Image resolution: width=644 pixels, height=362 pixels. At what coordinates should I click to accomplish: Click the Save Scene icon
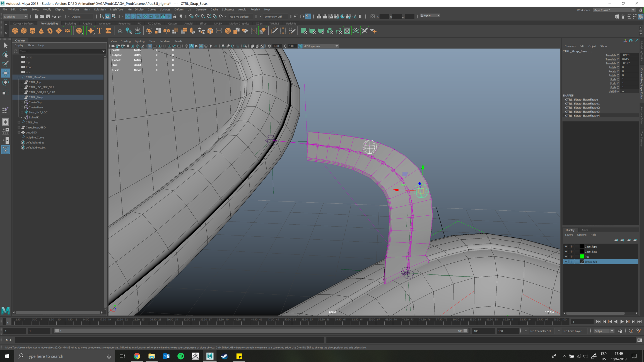click(48, 16)
